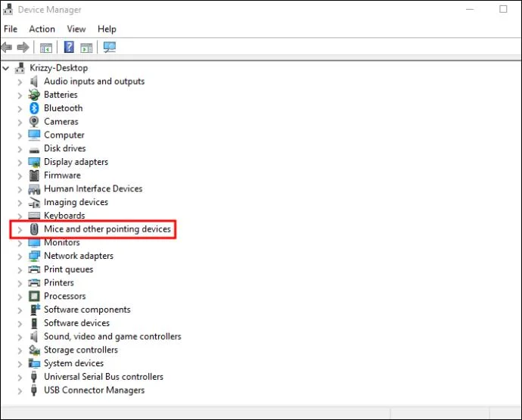Screen dimensions: 522x420
Task: Click the mouse icon for pointing devices
Action: (34, 229)
